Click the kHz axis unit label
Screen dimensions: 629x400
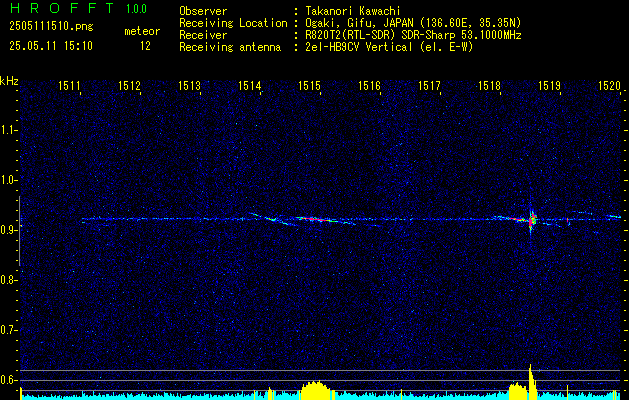[9, 81]
